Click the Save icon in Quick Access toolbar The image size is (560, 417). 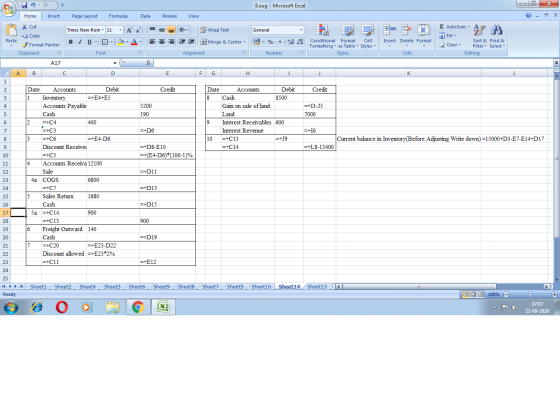pyautogui.click(x=24, y=5)
